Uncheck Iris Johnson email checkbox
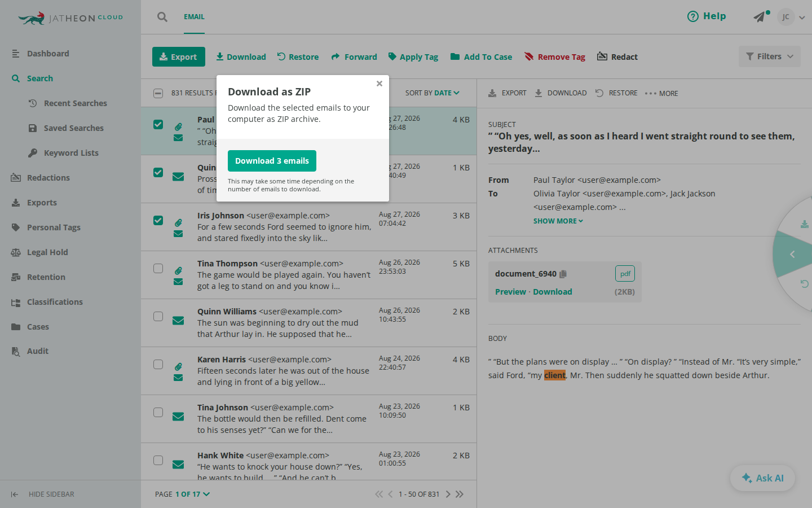 158,220
